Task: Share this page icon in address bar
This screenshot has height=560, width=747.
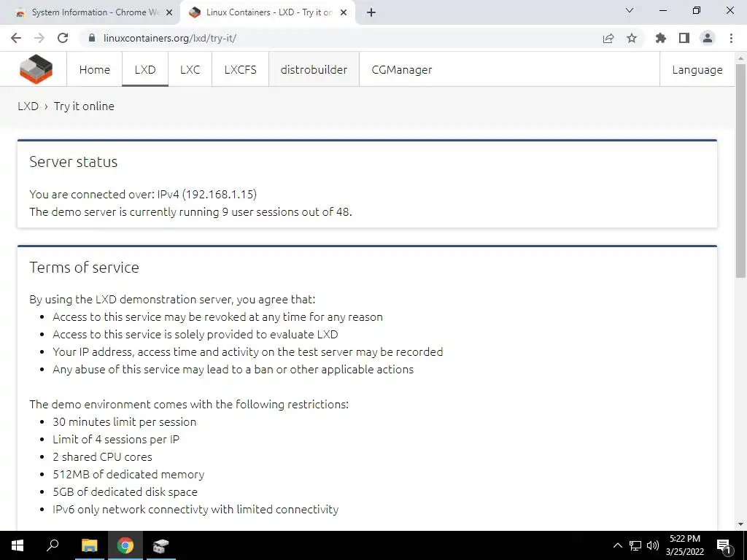Action: point(608,38)
